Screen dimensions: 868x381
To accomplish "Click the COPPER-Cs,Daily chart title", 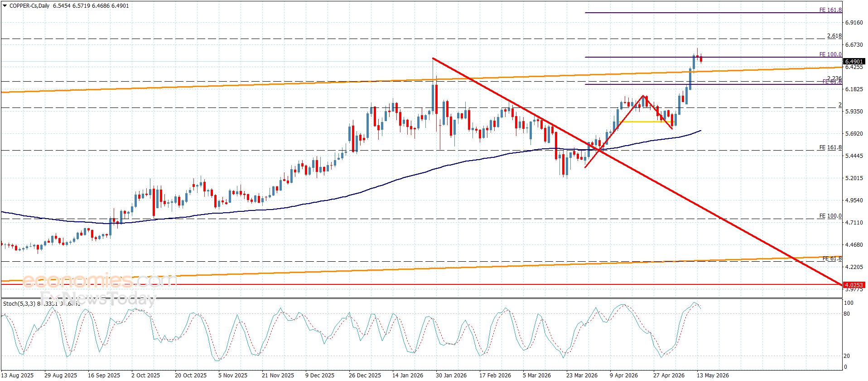I will [x=29, y=6].
